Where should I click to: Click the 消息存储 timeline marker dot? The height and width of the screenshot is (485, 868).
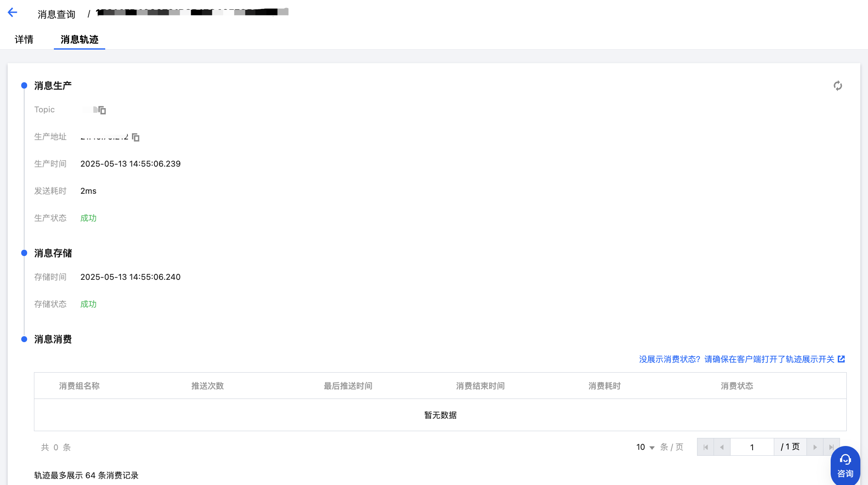pos(24,253)
